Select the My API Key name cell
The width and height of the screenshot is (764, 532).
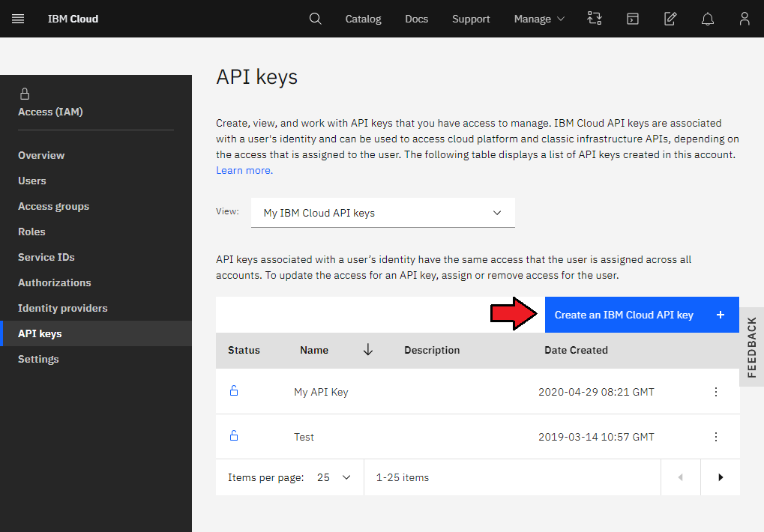click(x=321, y=392)
